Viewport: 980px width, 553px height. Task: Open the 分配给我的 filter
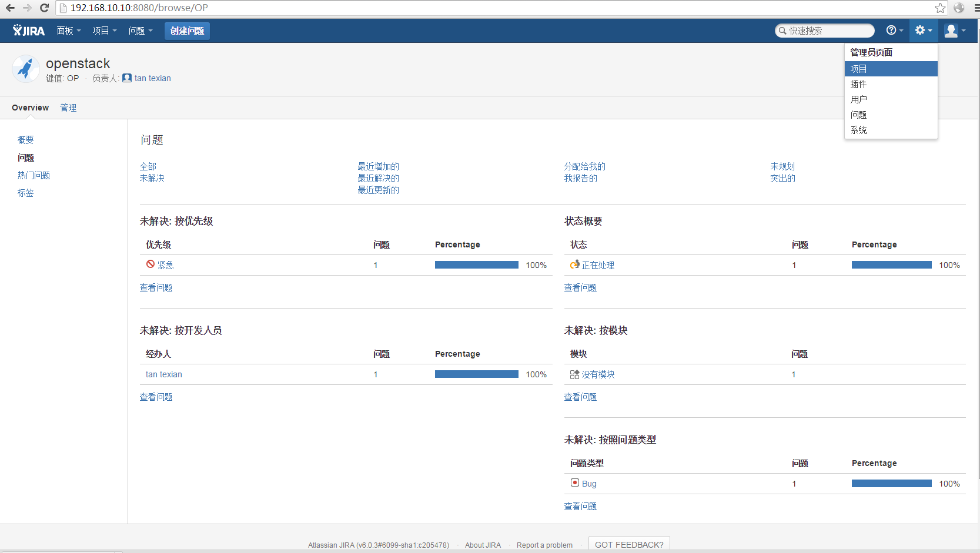(585, 166)
